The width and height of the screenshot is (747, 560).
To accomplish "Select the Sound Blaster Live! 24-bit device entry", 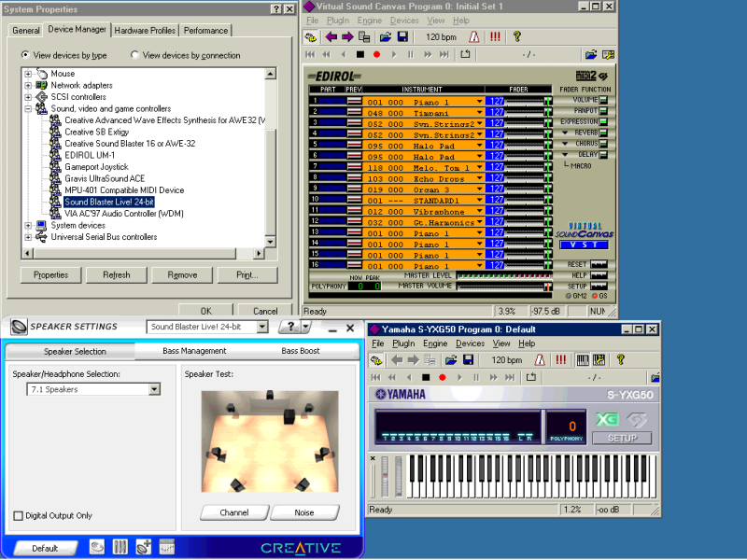I will point(109,202).
